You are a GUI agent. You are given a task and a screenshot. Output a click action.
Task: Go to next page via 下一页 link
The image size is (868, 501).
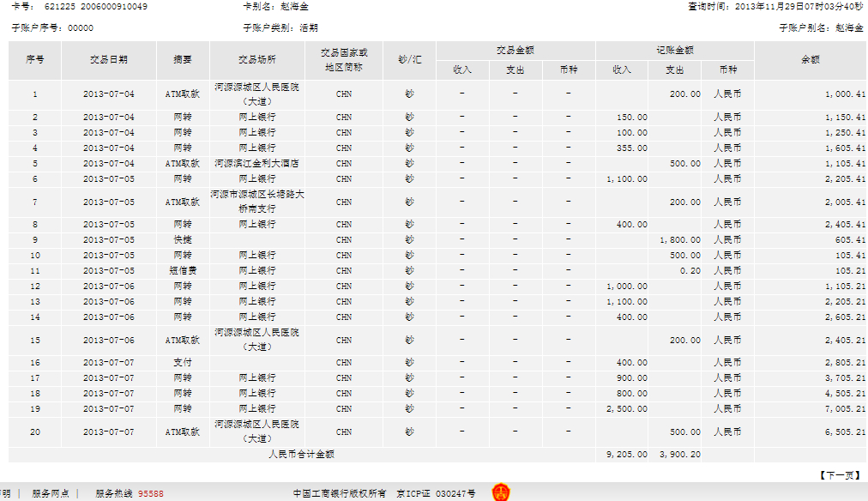(x=841, y=475)
